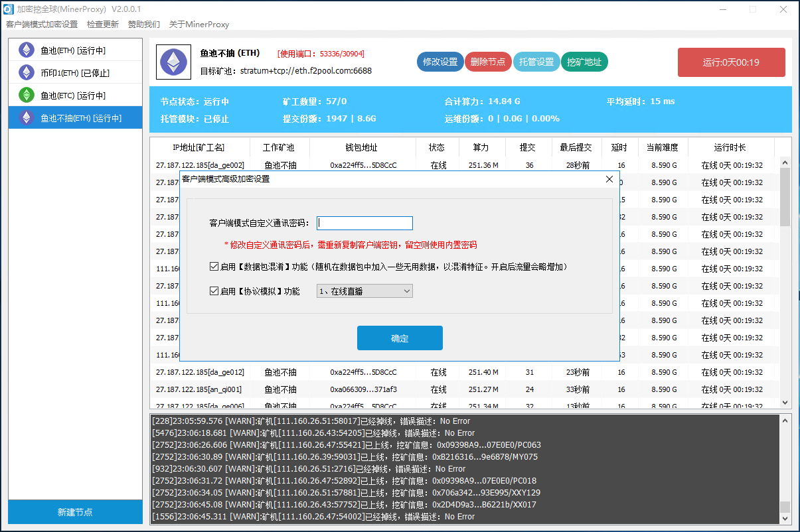Click the 鱼池(ETH) node Ethereum icon

point(27,50)
